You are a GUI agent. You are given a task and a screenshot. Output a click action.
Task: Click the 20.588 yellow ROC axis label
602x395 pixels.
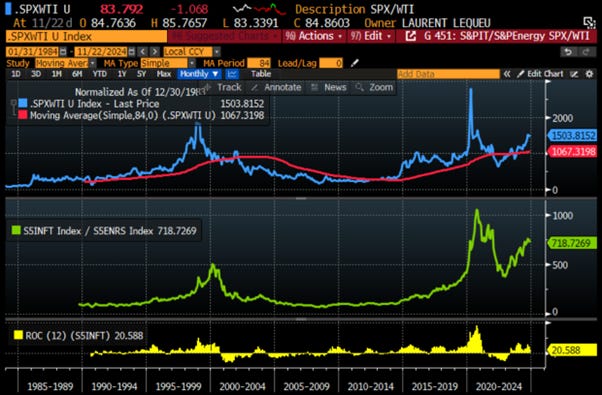coord(572,350)
